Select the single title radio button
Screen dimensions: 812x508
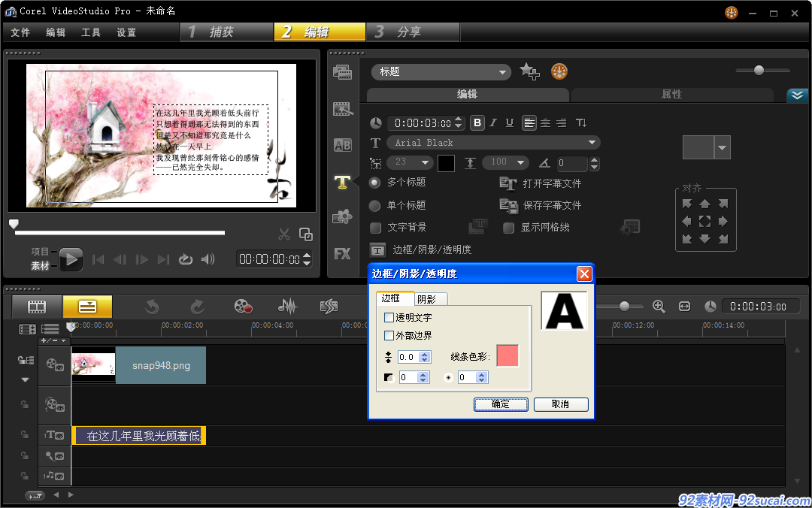(374, 206)
